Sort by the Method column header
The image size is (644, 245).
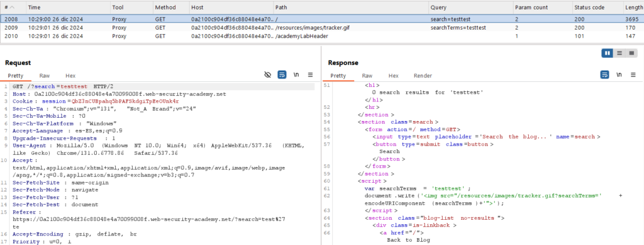[165, 8]
